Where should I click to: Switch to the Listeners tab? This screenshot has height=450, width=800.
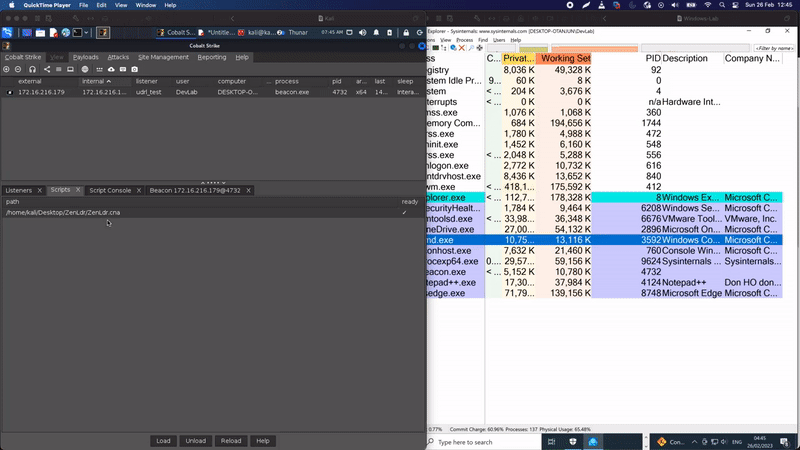19,190
